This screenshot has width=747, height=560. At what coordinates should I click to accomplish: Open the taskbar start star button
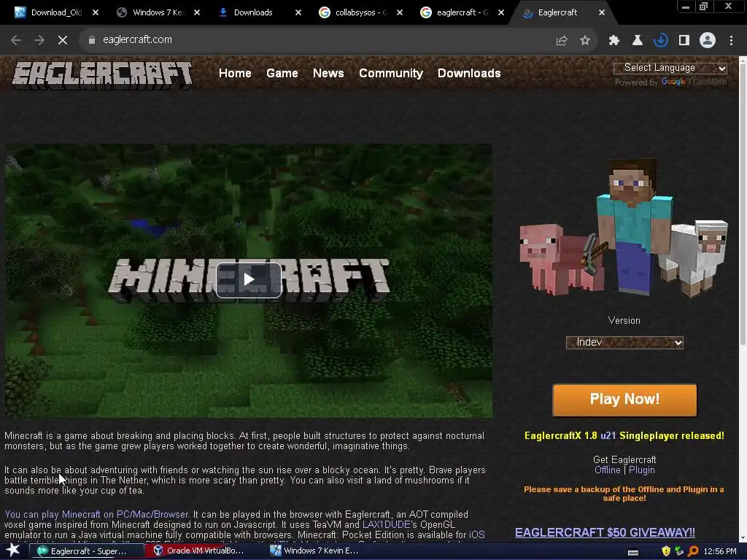click(13, 551)
